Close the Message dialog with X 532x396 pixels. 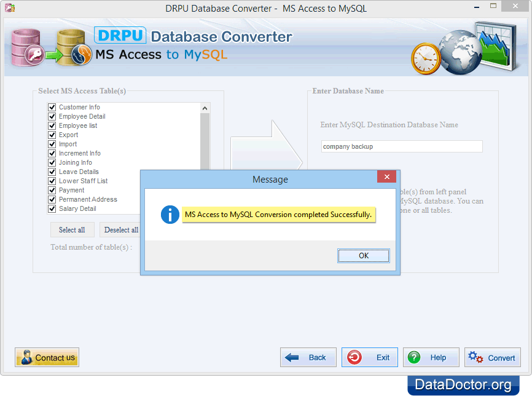coord(386,176)
